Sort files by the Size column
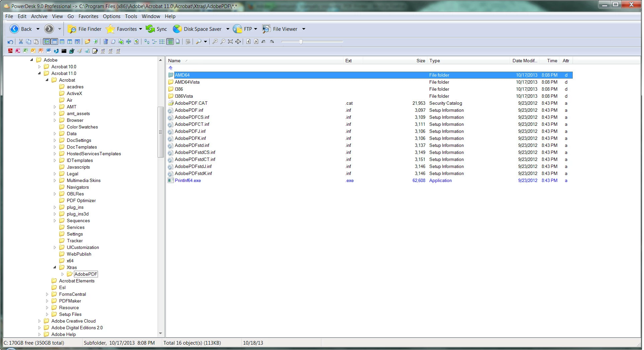The image size is (644, 350). click(x=395, y=61)
